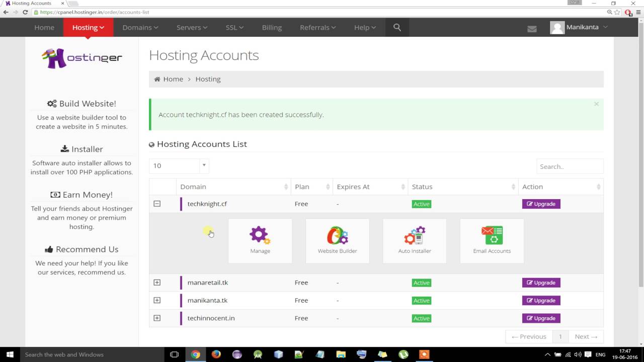The height and width of the screenshot is (362, 644).
Task: Click the Hosting breadcrumb link
Action: pos(208,79)
